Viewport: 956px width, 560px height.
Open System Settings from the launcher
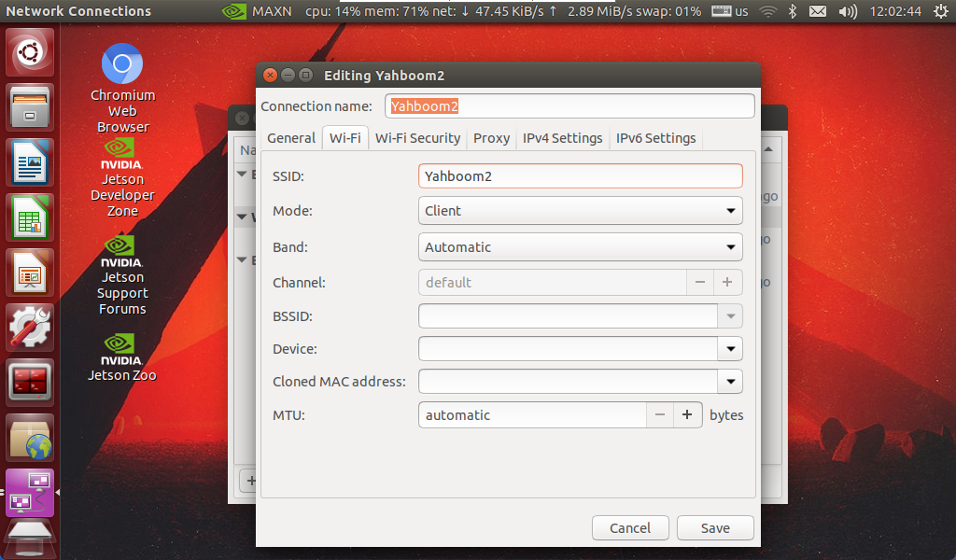tap(31, 328)
